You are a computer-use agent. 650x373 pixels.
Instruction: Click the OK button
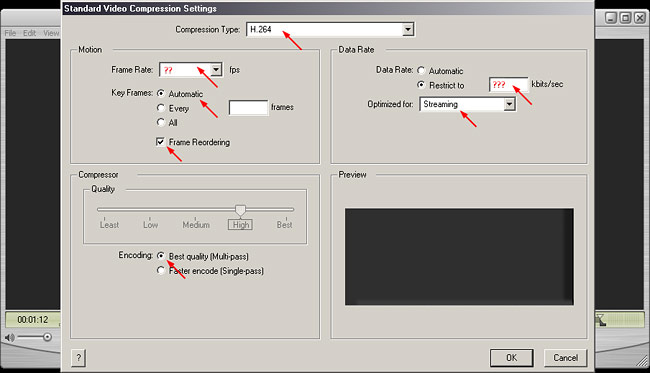click(512, 358)
